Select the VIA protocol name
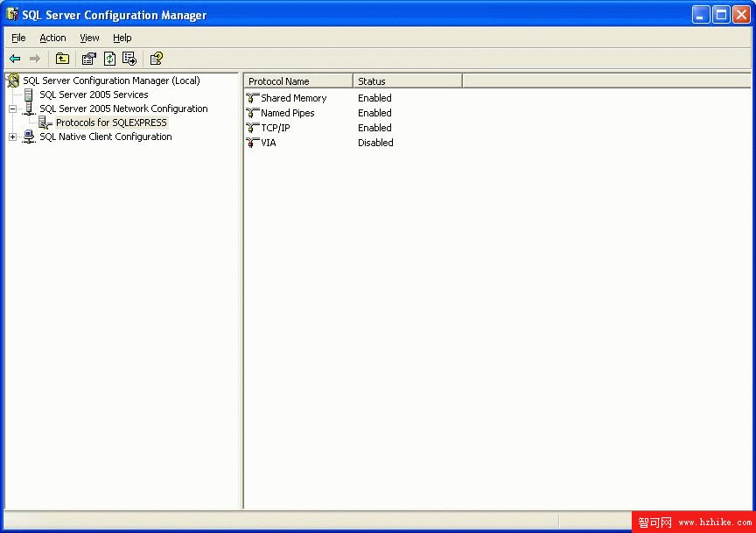Image resolution: width=756 pixels, height=533 pixels. click(269, 143)
